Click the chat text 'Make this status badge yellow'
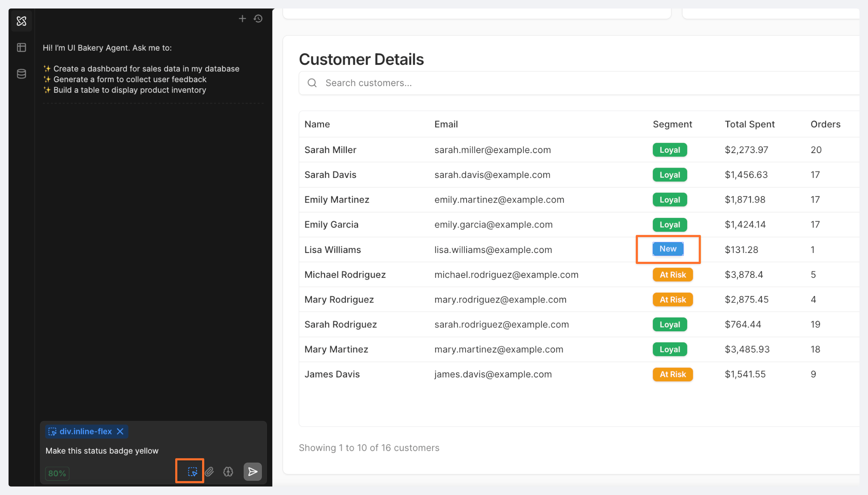This screenshot has height=495, width=868. point(102,451)
